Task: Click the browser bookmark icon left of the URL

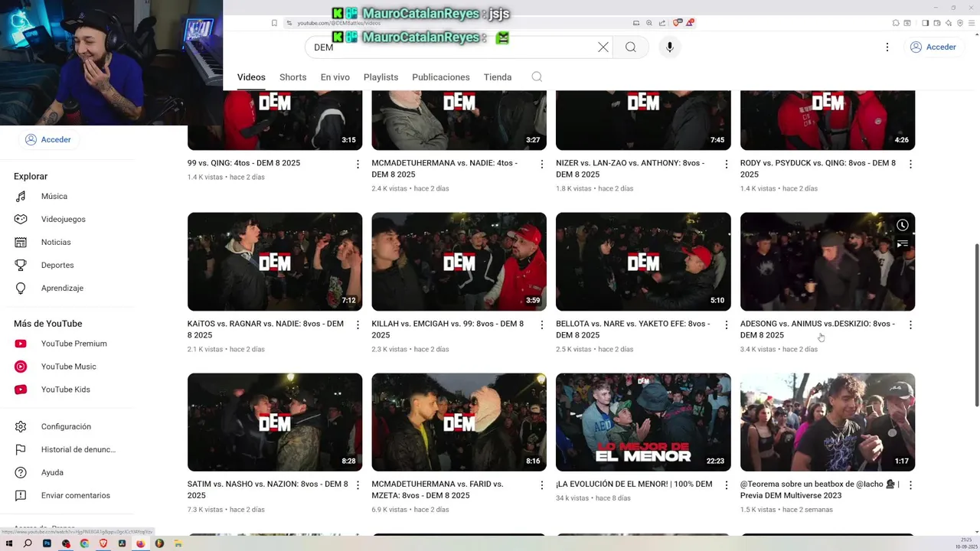Action: click(274, 23)
